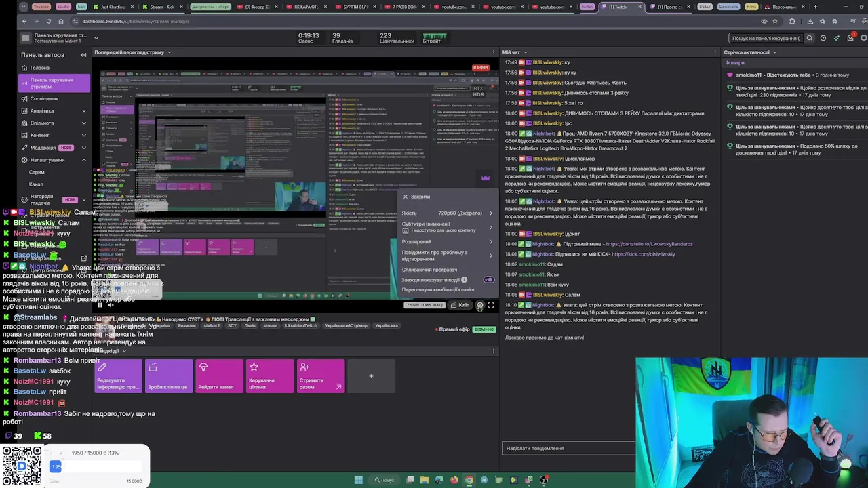
Task: Focus the Надіслати повідомлення chat input
Action: 570,448
